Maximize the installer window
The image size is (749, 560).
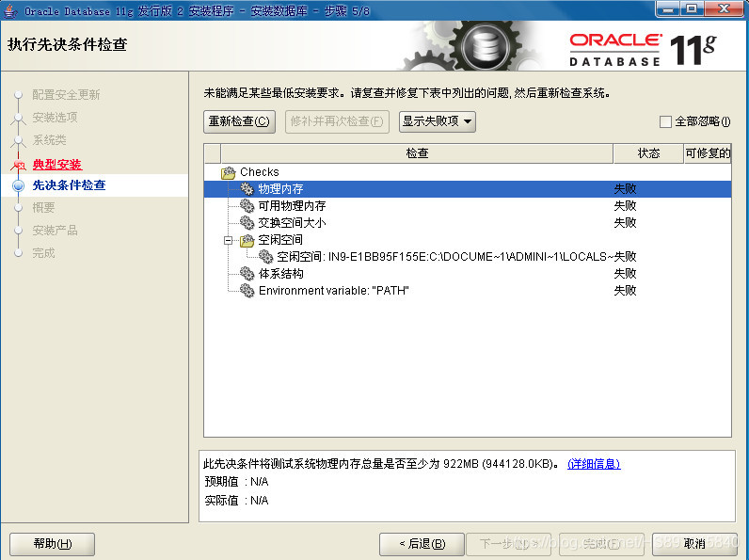[692, 9]
